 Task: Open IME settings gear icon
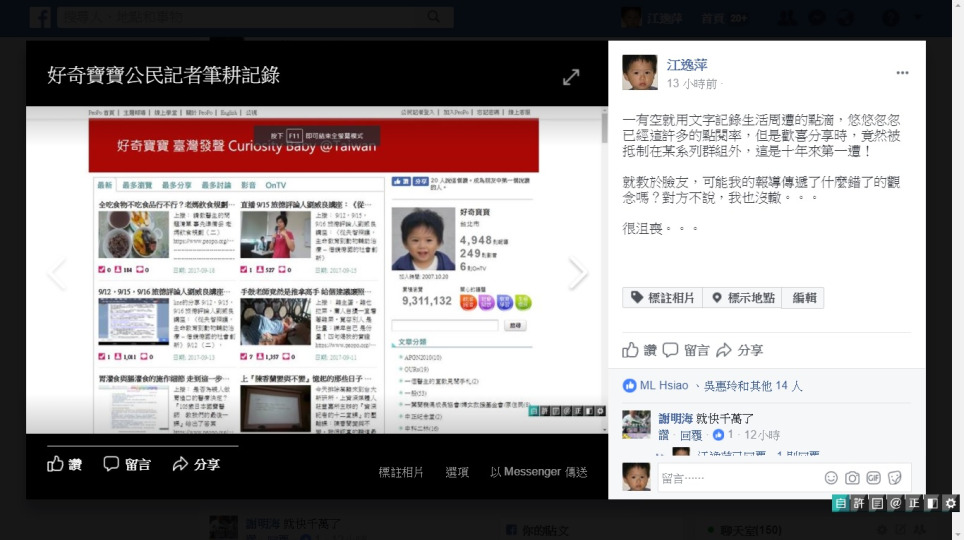950,503
